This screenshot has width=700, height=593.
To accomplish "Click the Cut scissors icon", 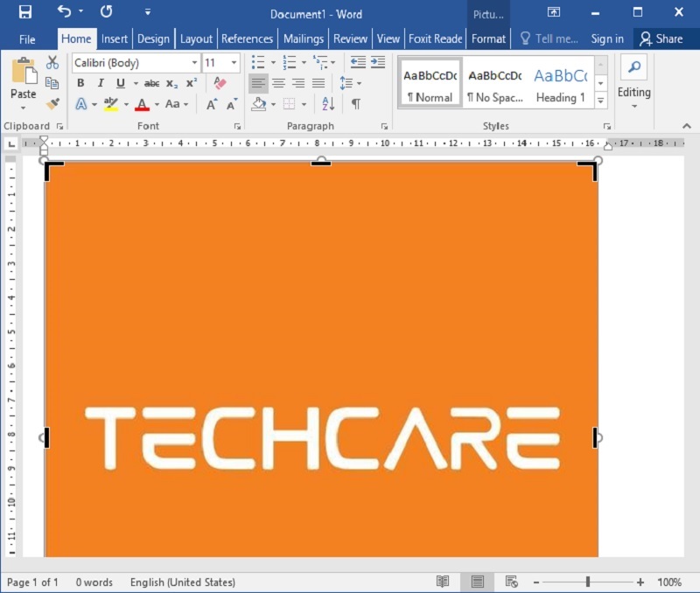I will [52, 63].
